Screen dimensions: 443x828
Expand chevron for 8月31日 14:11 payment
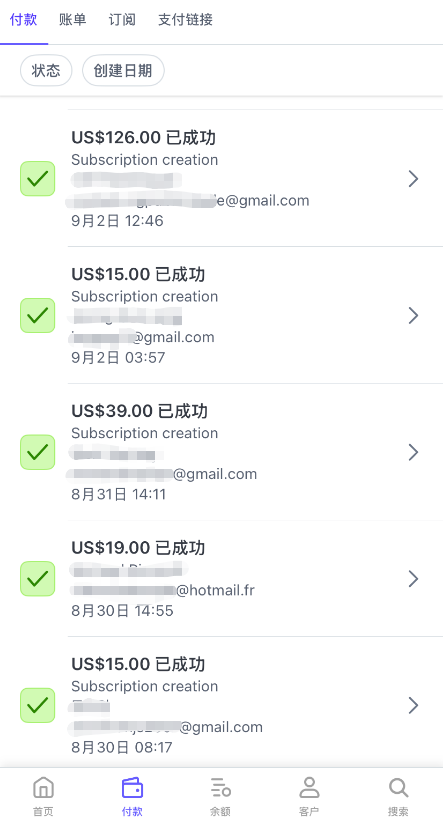point(413,452)
